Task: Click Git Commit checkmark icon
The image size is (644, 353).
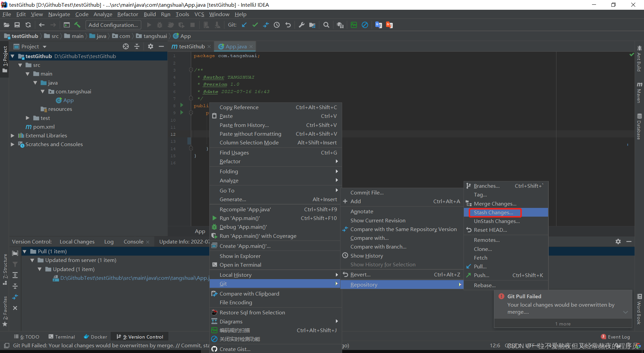Action: (255, 25)
